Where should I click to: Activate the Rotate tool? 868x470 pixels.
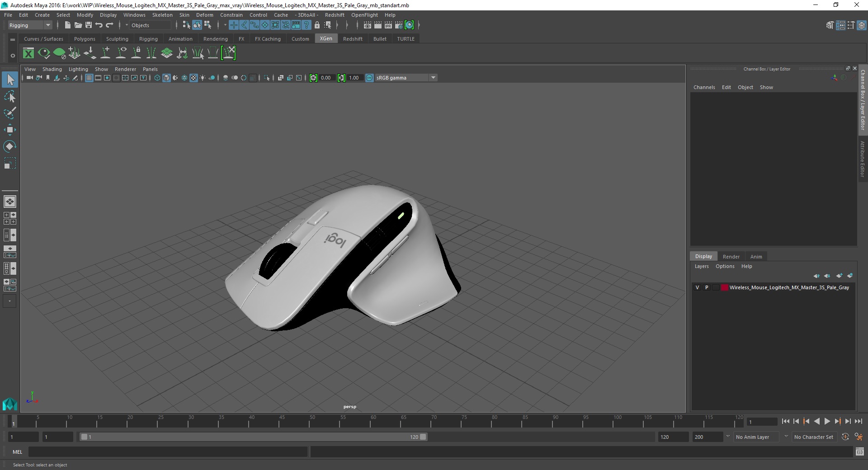(10, 146)
